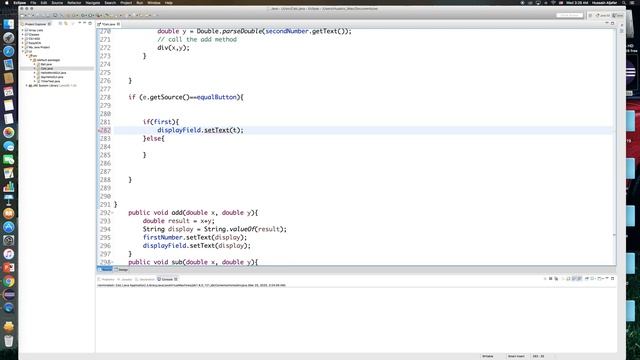
Task: Switch to the Java perspective
Action: (x=619, y=16)
